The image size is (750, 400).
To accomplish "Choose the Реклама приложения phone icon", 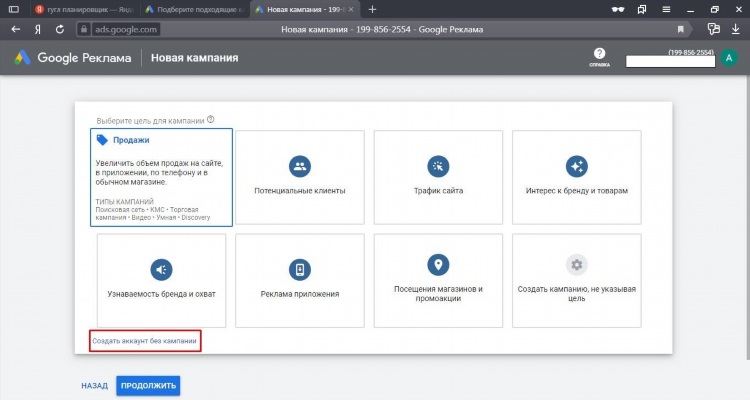I will point(300,269).
